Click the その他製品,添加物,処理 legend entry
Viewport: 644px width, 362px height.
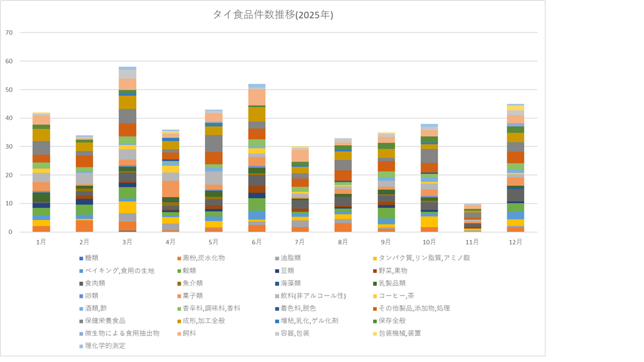tap(414, 308)
